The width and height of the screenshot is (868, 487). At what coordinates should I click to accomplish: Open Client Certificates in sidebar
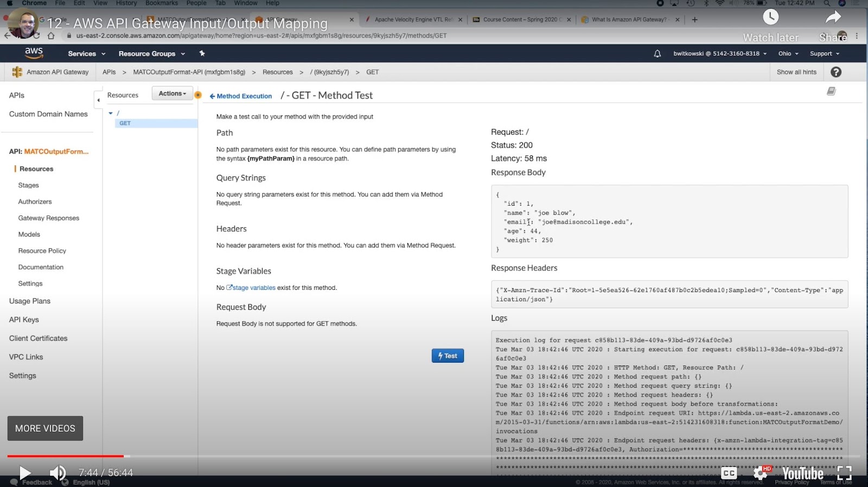pyautogui.click(x=39, y=338)
